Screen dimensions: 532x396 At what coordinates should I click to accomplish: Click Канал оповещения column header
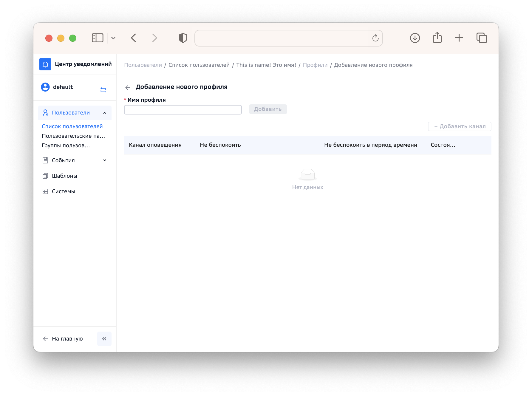(x=155, y=145)
